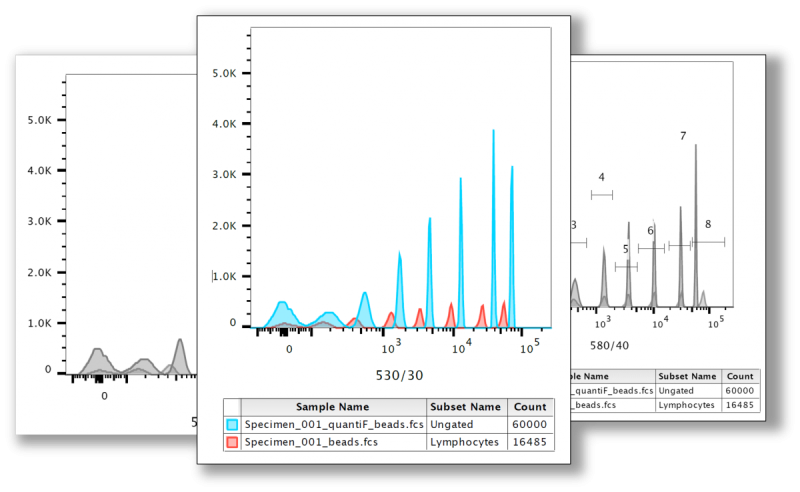
Task: Click the cyan legend color swatch
Action: (x=232, y=424)
